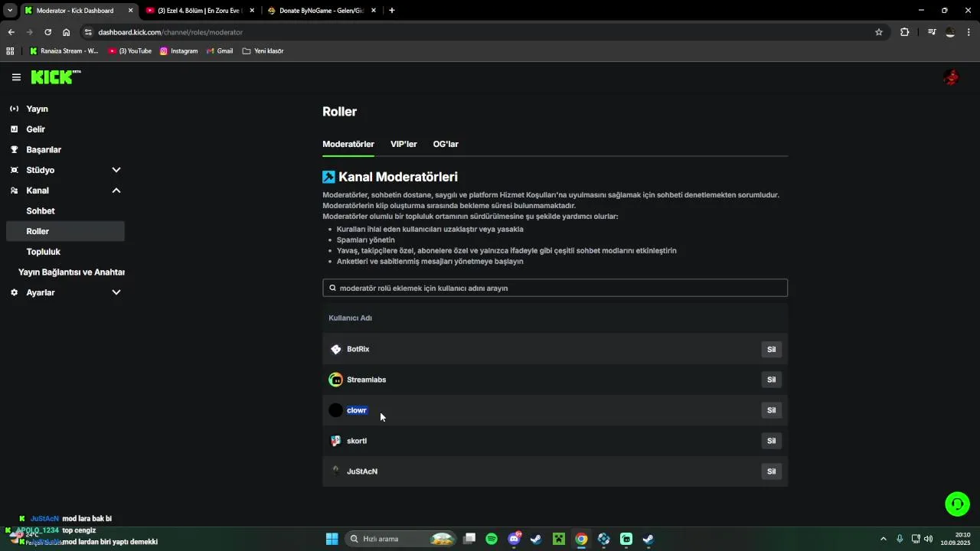Open Chrome's three-dot menu
Image resolution: width=980 pixels, height=551 pixels.
pos(969,32)
